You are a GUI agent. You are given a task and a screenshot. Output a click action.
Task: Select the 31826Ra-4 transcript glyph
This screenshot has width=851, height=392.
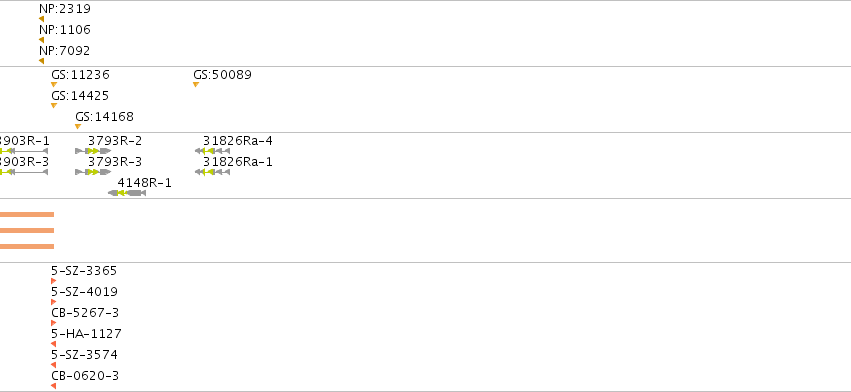tap(213, 151)
